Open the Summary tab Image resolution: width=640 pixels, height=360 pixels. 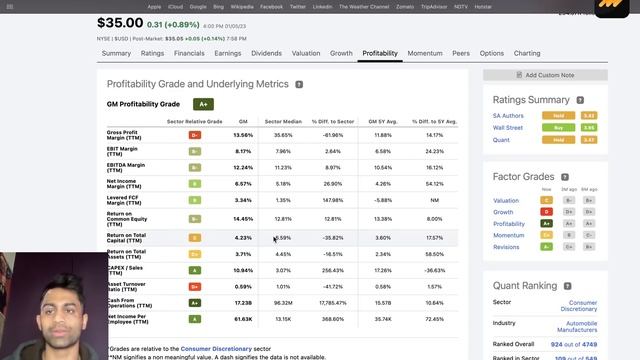tap(116, 53)
